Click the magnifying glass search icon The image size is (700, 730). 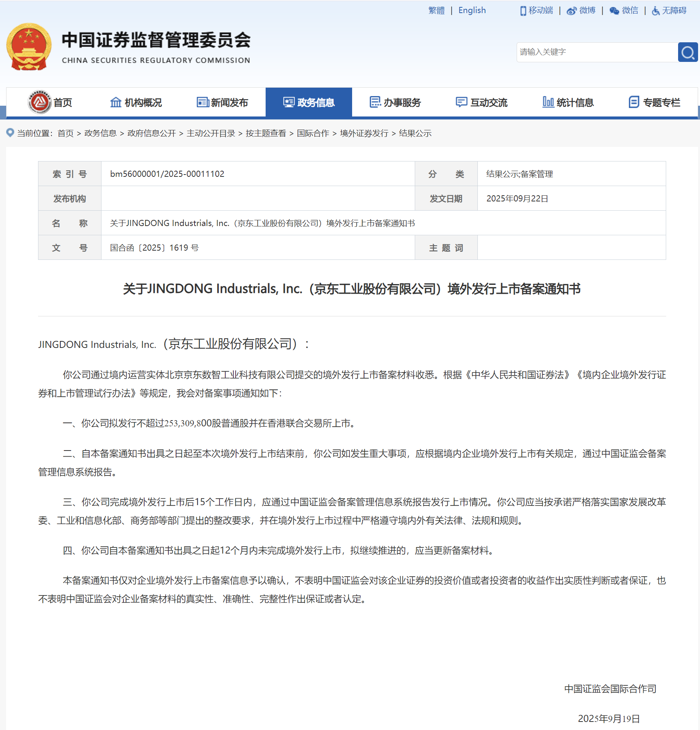tap(688, 52)
